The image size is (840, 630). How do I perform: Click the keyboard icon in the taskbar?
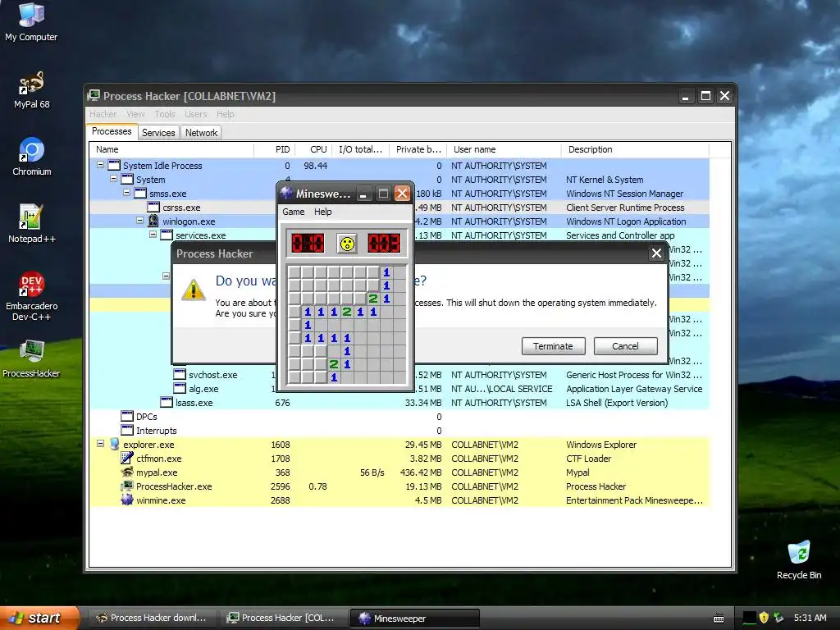[719, 619]
